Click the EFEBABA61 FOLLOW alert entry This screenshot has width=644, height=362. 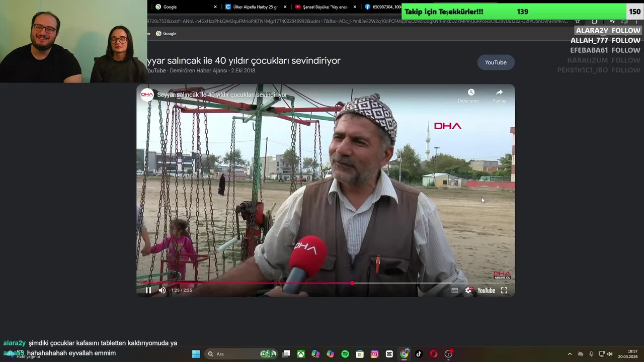(x=605, y=50)
